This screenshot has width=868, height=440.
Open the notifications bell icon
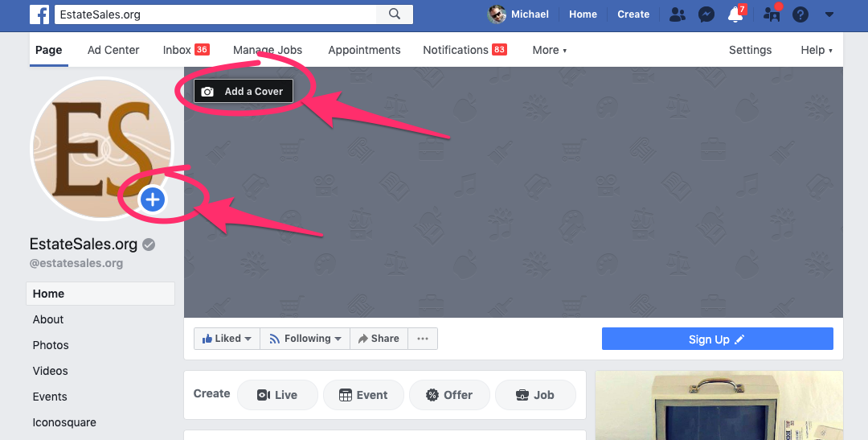pos(735,14)
